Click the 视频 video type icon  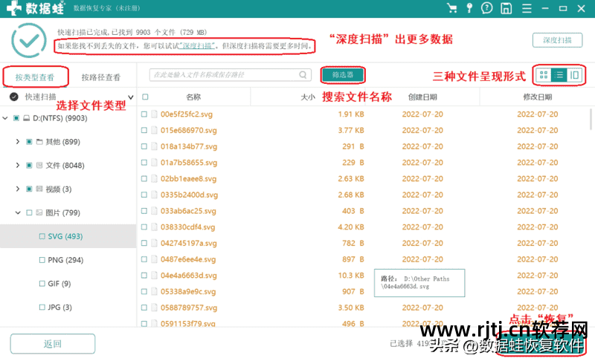[39, 189]
